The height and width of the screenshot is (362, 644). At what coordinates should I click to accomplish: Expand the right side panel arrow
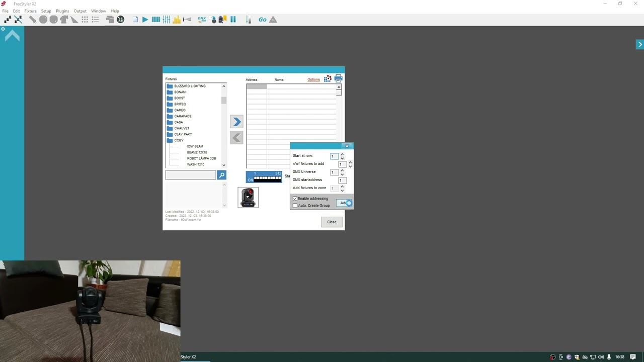(639, 45)
